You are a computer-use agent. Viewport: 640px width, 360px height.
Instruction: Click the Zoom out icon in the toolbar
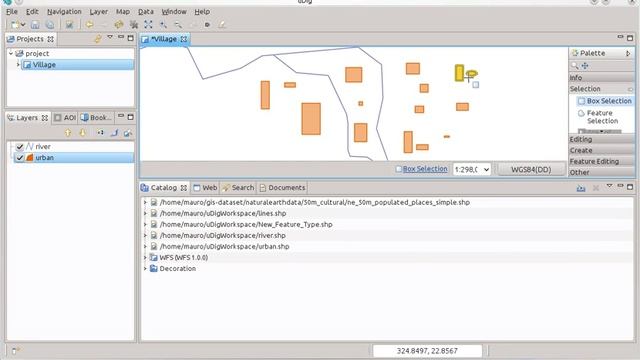pyautogui.click(x=178, y=24)
